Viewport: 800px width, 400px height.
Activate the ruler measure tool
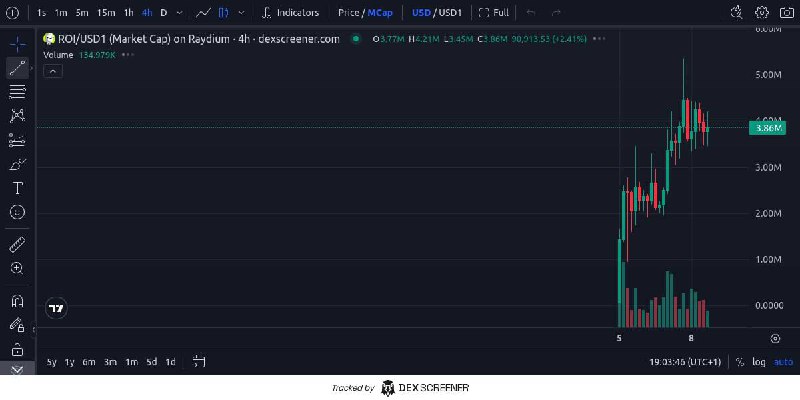pos(17,244)
